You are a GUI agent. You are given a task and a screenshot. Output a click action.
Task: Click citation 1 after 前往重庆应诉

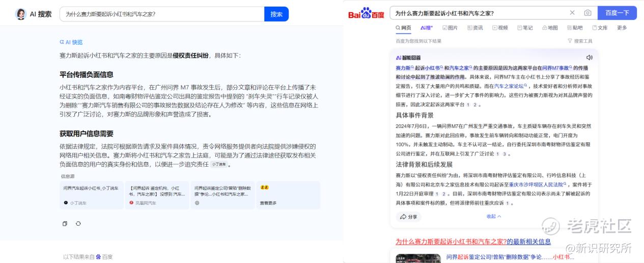[507, 203]
